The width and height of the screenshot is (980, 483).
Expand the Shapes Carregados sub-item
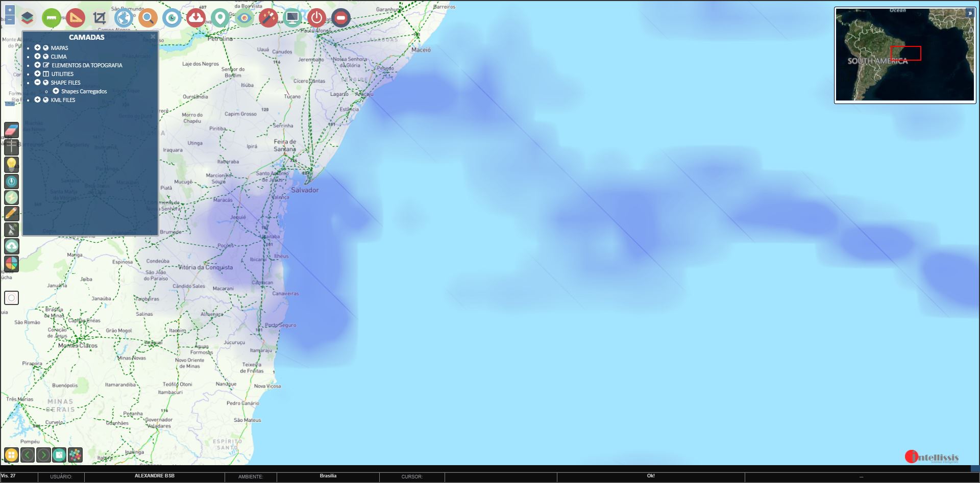tap(56, 91)
